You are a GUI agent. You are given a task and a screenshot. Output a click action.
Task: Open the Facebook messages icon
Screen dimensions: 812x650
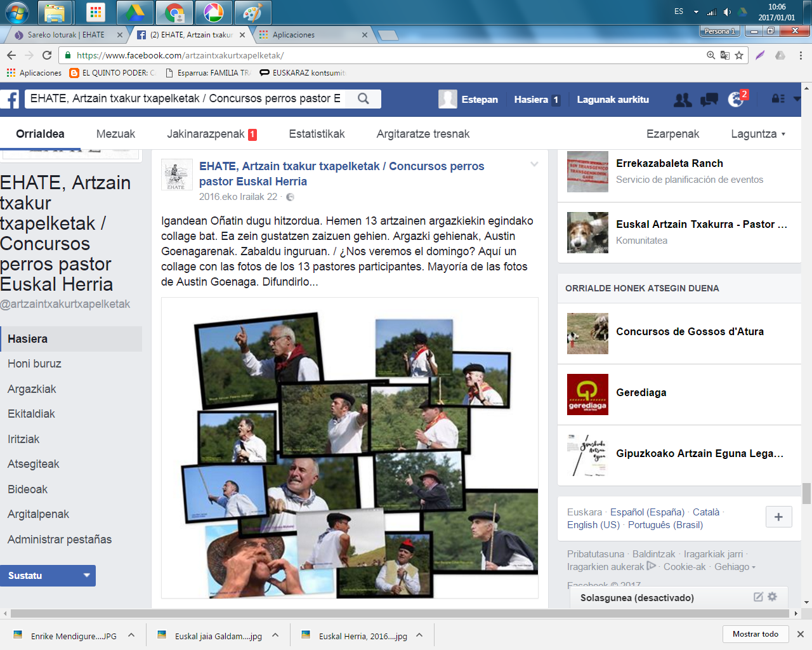(709, 100)
